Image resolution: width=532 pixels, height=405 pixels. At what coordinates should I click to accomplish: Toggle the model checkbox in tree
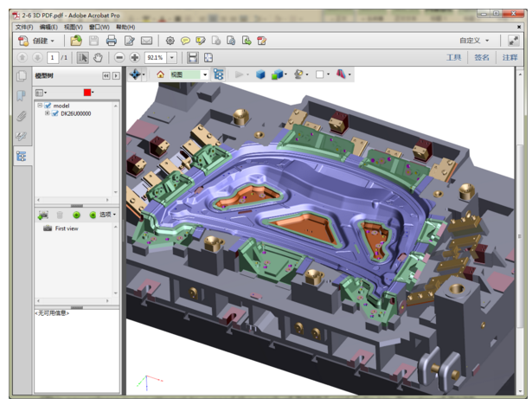point(48,106)
